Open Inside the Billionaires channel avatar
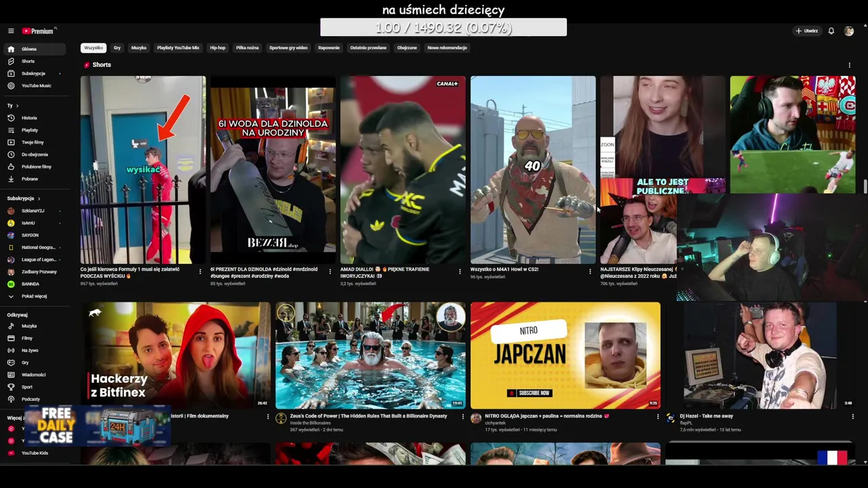 (x=281, y=419)
